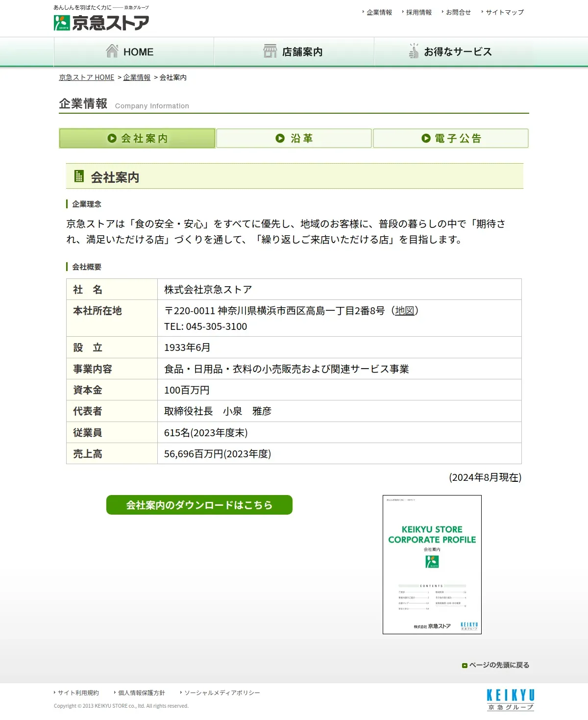
Task: Click the 従業員 row label
Action: (x=88, y=433)
